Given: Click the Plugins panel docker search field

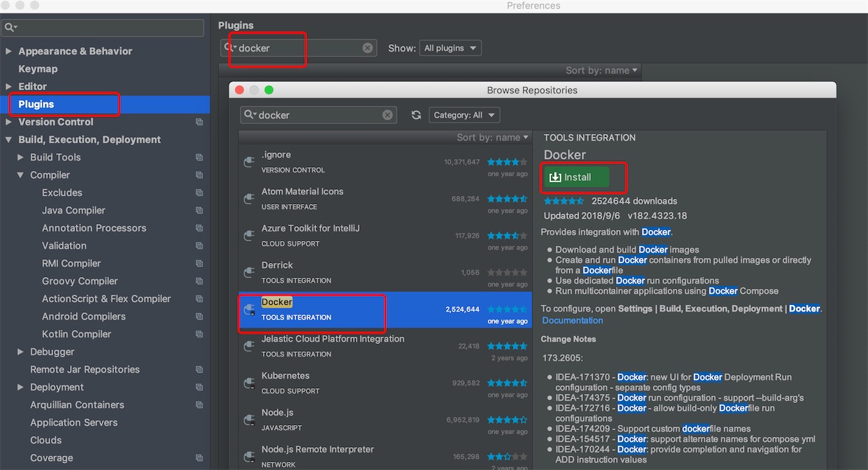Looking at the screenshot, I should click(299, 48).
